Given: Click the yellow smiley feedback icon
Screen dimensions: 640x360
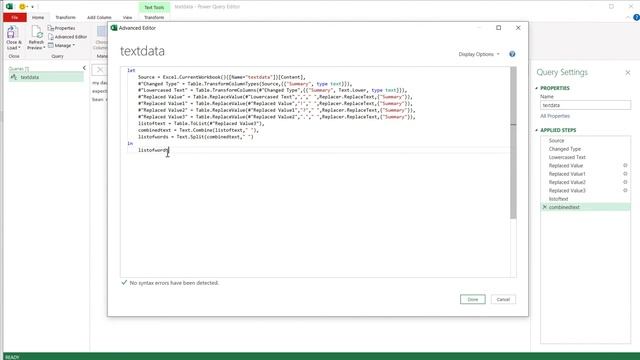Looking at the screenshot, I should click(22, 7).
